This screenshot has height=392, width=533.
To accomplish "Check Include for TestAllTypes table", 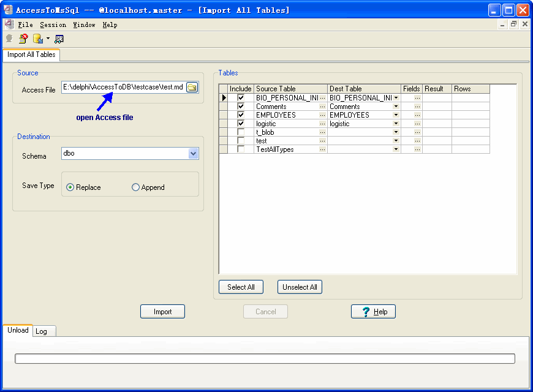I will (x=241, y=149).
